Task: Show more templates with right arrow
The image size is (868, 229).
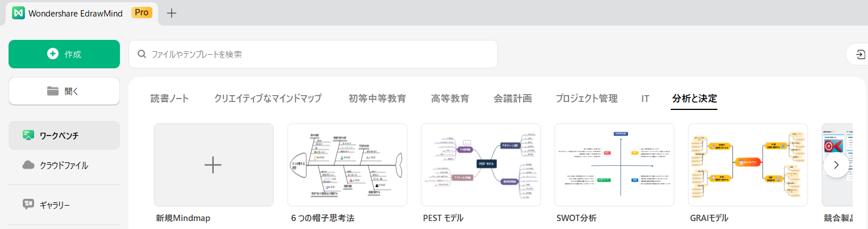Action: point(836,165)
